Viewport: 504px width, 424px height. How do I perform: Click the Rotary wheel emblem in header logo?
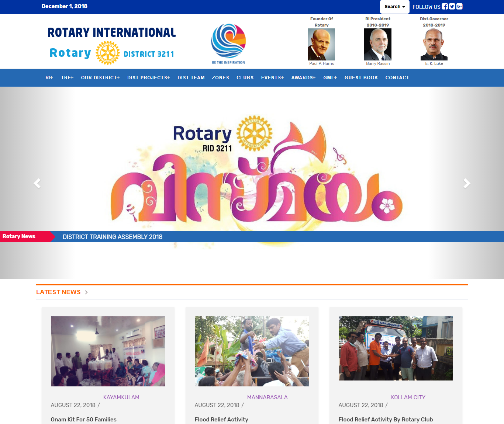coord(108,53)
